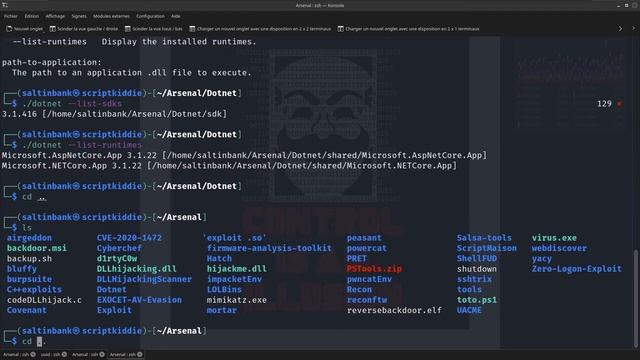Click the firmware-analysis-toolkit directory name
640x360 pixels.
(269, 248)
